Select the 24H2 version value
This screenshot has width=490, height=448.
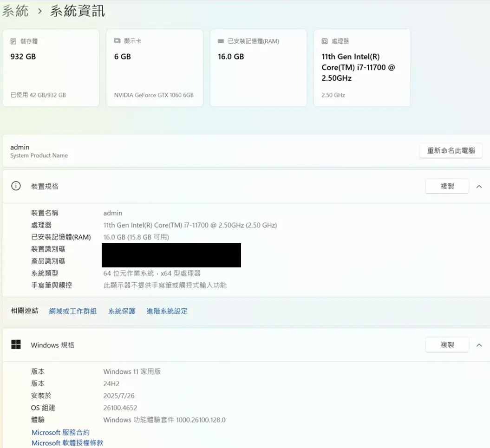(111, 383)
